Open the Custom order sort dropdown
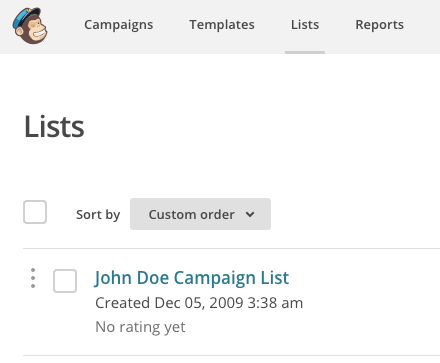 click(x=200, y=214)
